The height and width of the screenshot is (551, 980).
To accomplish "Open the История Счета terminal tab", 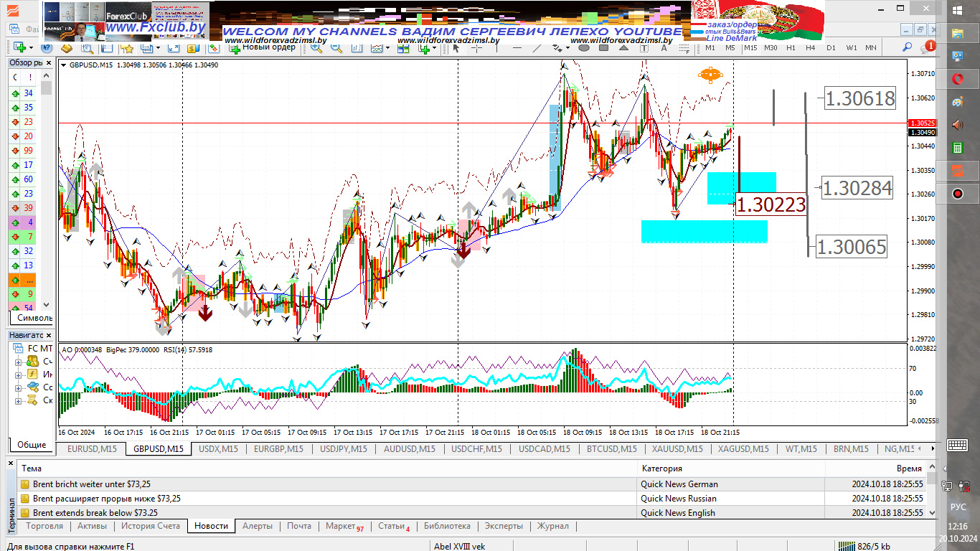I will pos(151,526).
